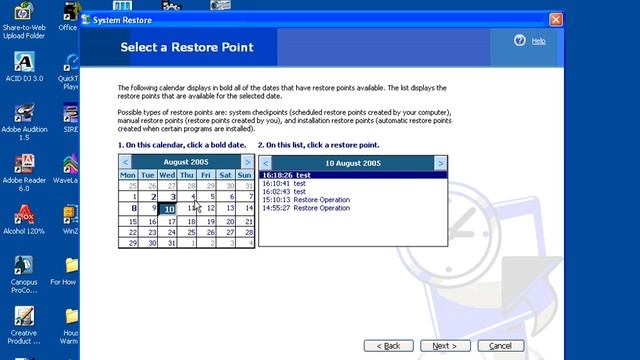Click date 27 in the August calendar
Screen dimensions: 640x360
coord(226,232)
